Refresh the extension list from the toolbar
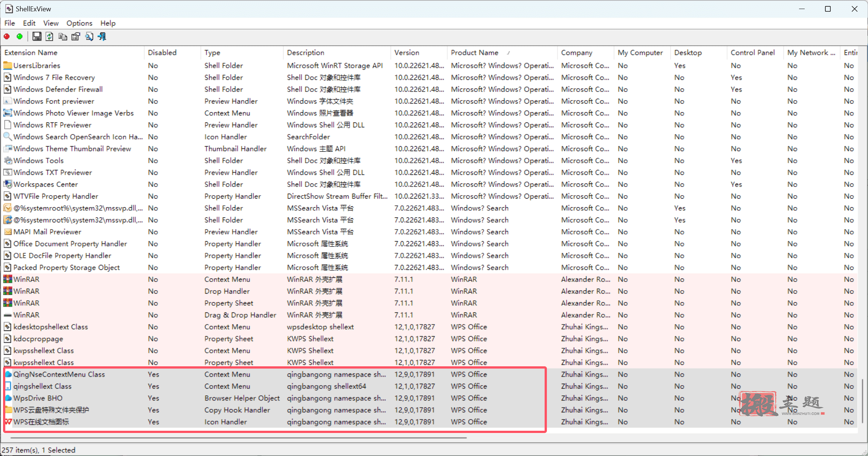Screen dimensions: 868x456 click(x=49, y=37)
